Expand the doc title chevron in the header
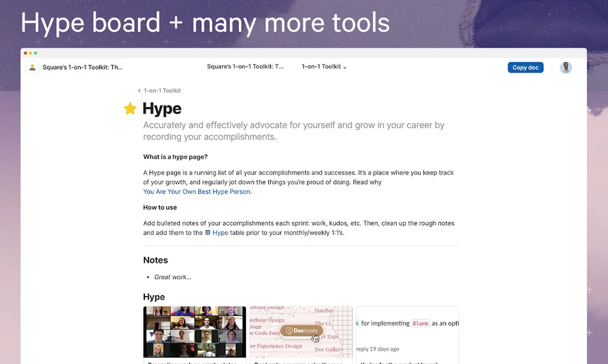This screenshot has height=364, width=608. click(x=344, y=67)
